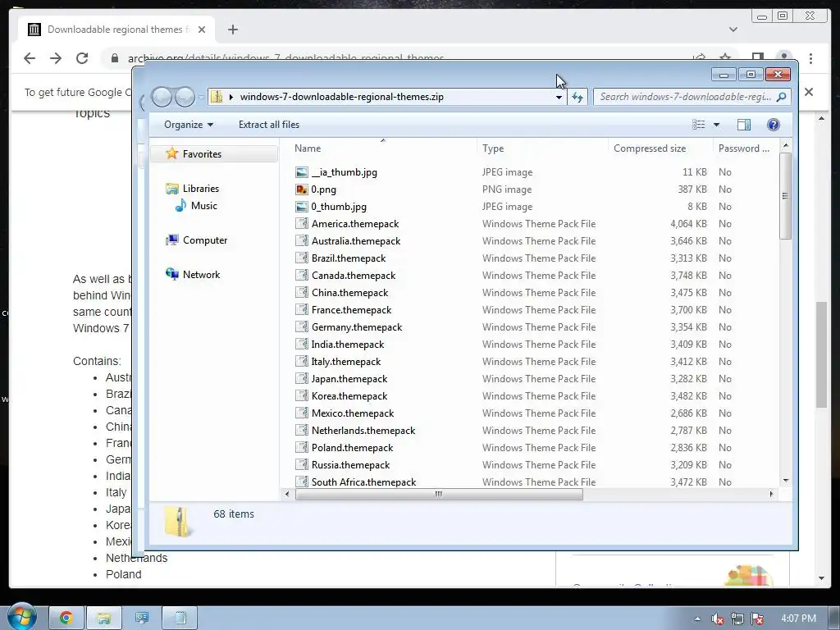Click the Explorer Back navigation button
Screen dimensions: 840x630
162,97
